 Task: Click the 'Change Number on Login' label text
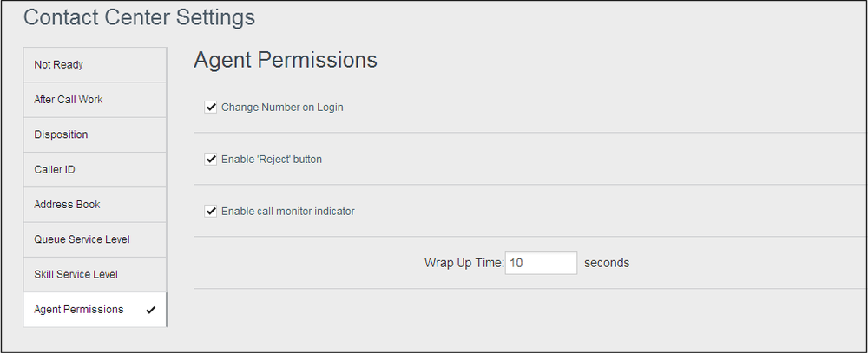click(x=282, y=108)
